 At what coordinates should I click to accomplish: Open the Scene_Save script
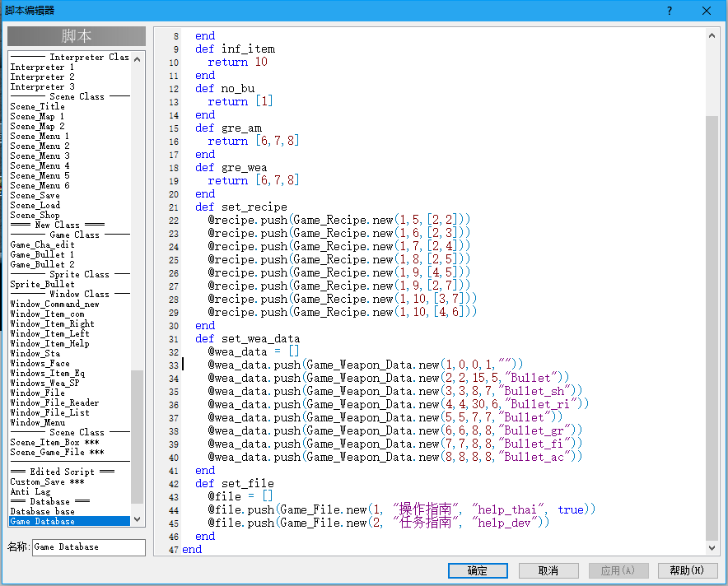pos(35,195)
